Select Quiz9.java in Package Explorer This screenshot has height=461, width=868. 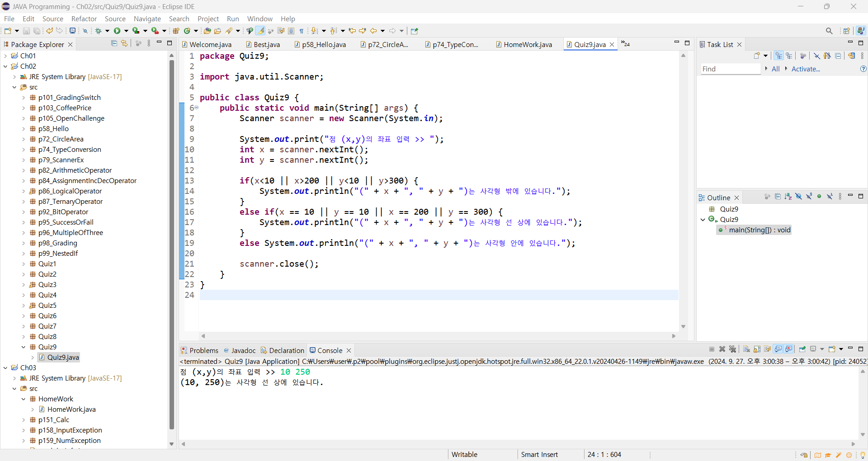pos(59,358)
